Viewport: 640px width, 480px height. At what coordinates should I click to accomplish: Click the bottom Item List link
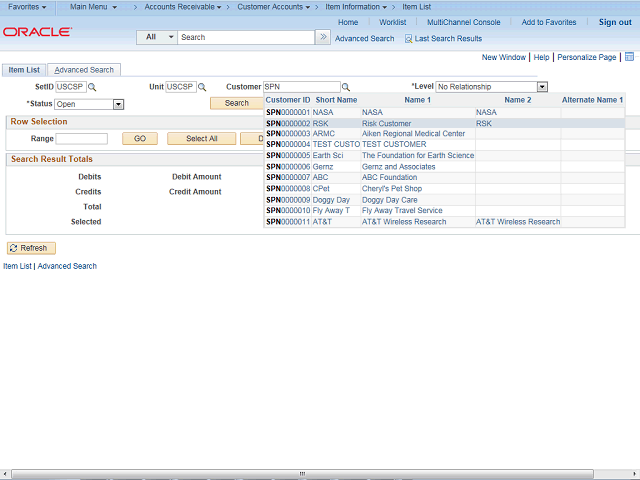point(17,266)
